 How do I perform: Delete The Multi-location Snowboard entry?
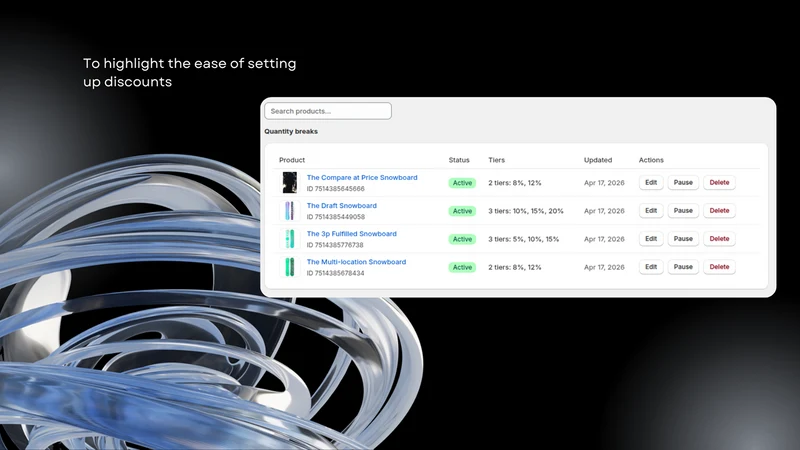point(719,267)
